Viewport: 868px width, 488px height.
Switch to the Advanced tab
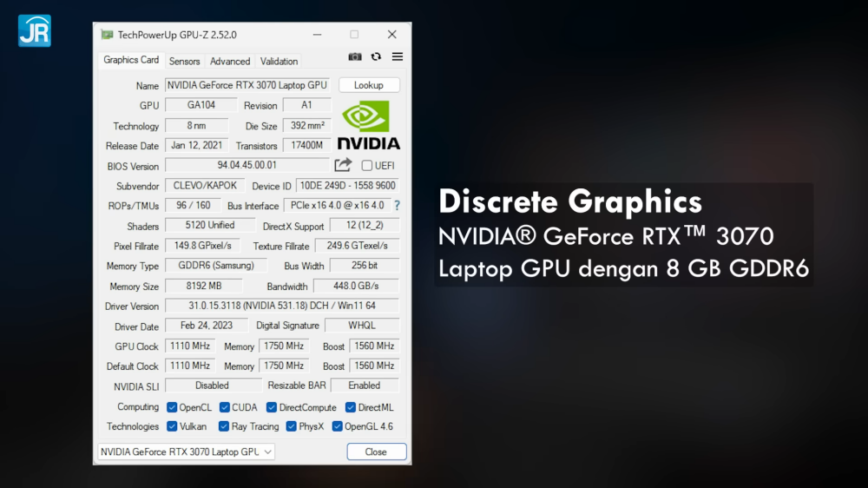click(230, 61)
